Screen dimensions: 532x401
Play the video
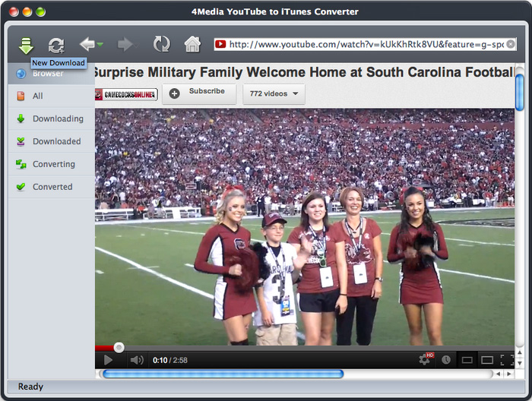108,360
